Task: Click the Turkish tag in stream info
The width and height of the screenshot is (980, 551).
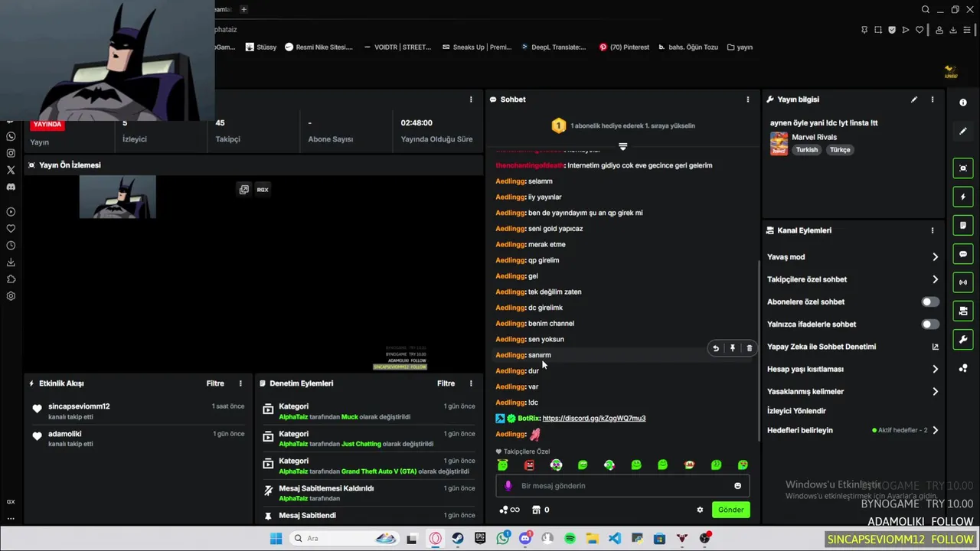Action: pos(807,150)
